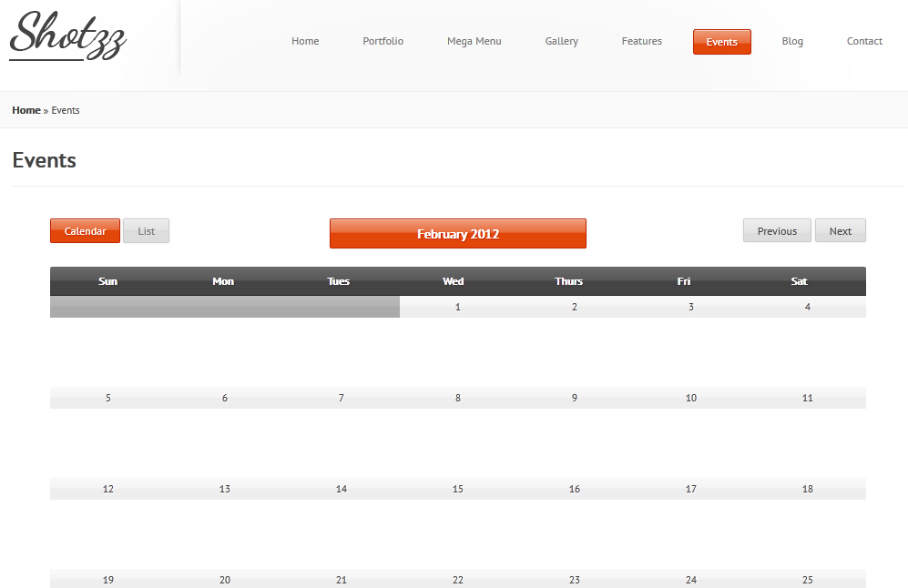
Task: Select day 15 on the calendar
Action: click(x=458, y=489)
